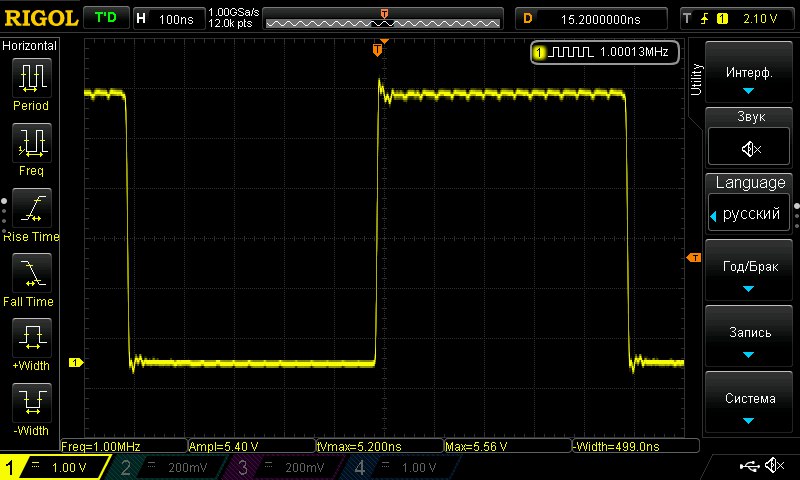Click the trigger source channel 1 badge
The width and height of the screenshot is (800, 480).
point(722,19)
